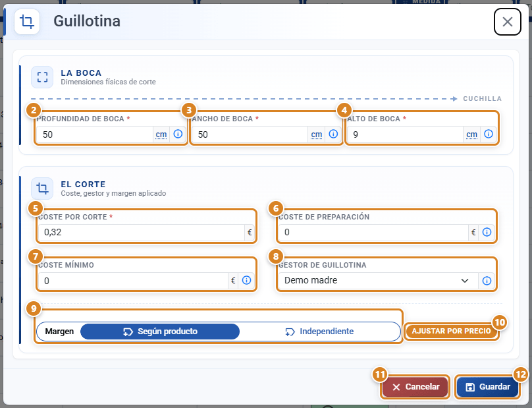The image size is (532, 408).
Task: Click the euro symbol of Coste por corte
Action: 250,233
